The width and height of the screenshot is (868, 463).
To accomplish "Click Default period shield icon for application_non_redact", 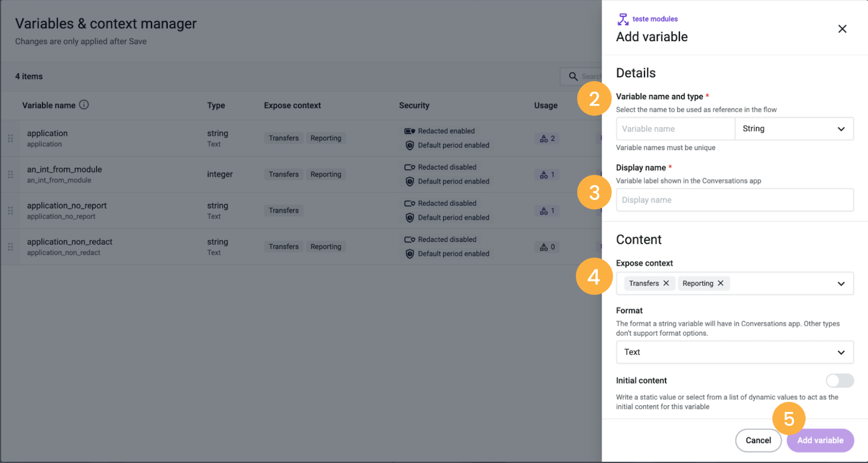I will click(409, 254).
